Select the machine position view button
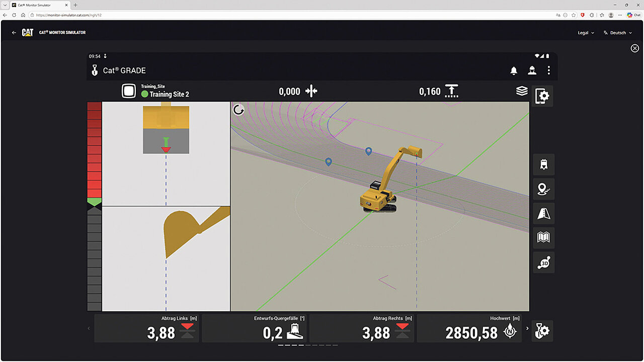The width and height of the screenshot is (644, 362). (544, 164)
